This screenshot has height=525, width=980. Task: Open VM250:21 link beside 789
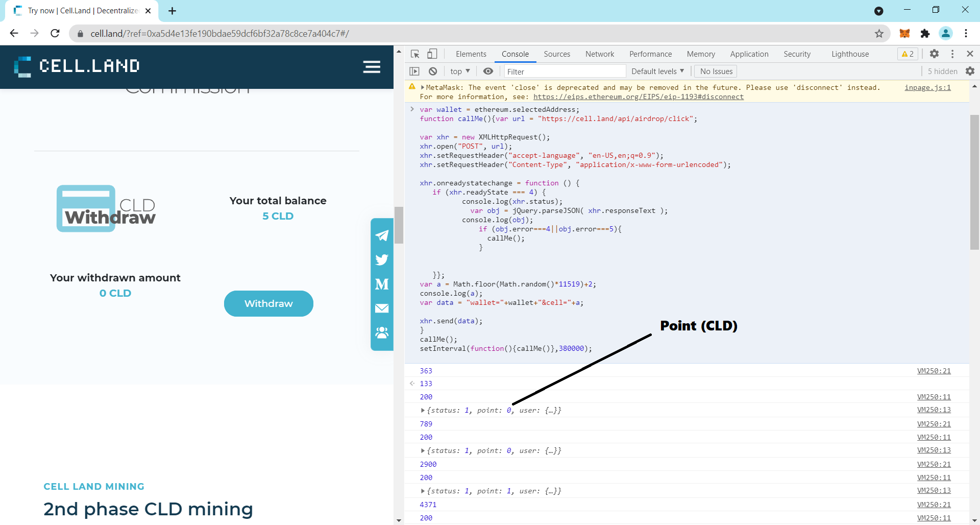coord(934,424)
